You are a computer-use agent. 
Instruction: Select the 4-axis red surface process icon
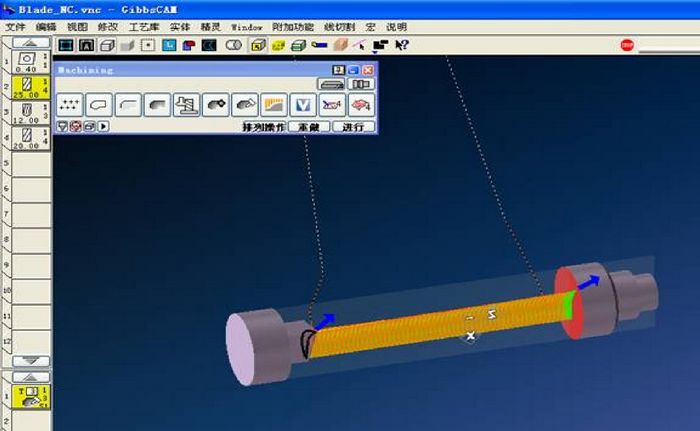tap(361, 105)
